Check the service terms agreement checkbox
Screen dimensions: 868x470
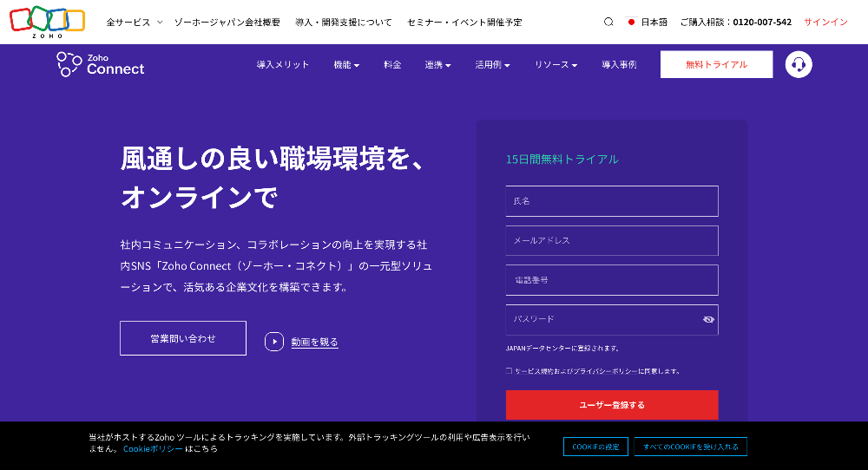click(x=509, y=371)
